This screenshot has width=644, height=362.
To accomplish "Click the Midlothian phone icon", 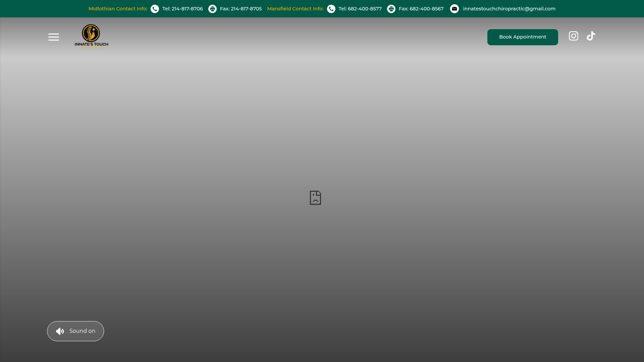I will [x=155, y=9].
